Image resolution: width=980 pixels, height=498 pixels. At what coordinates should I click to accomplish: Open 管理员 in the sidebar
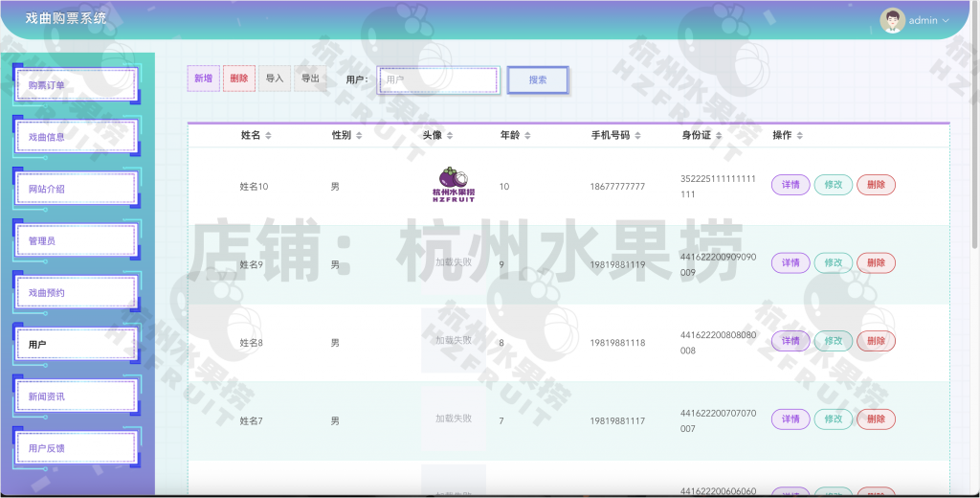(x=76, y=241)
